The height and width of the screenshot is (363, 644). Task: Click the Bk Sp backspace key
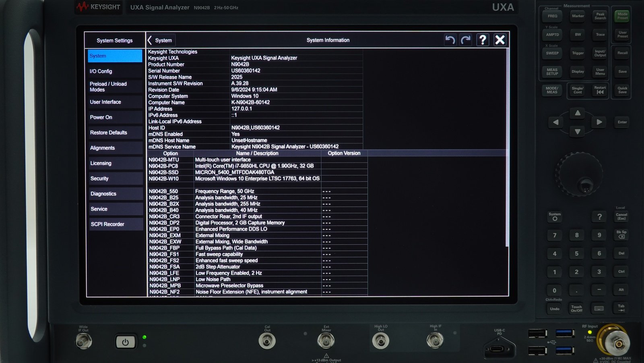click(621, 235)
